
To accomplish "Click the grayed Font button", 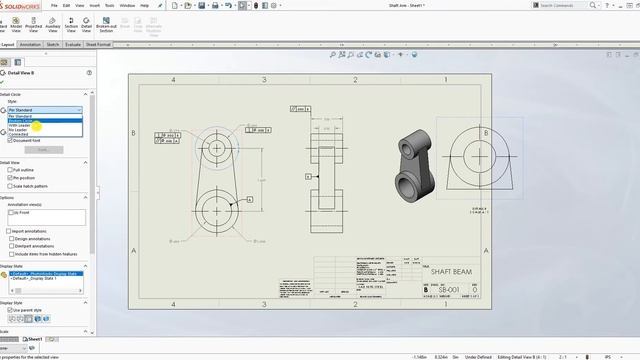I will click(44, 150).
